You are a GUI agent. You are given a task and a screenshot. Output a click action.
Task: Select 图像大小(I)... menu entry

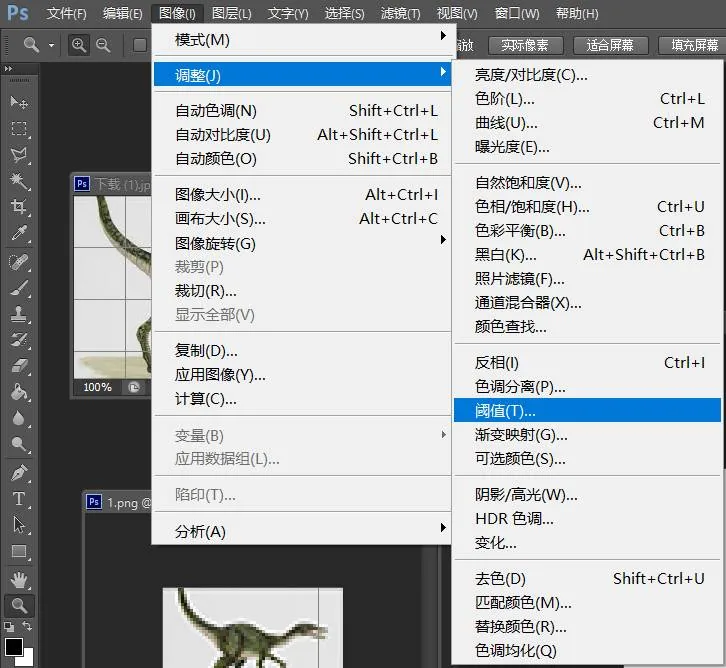pyautogui.click(x=302, y=194)
